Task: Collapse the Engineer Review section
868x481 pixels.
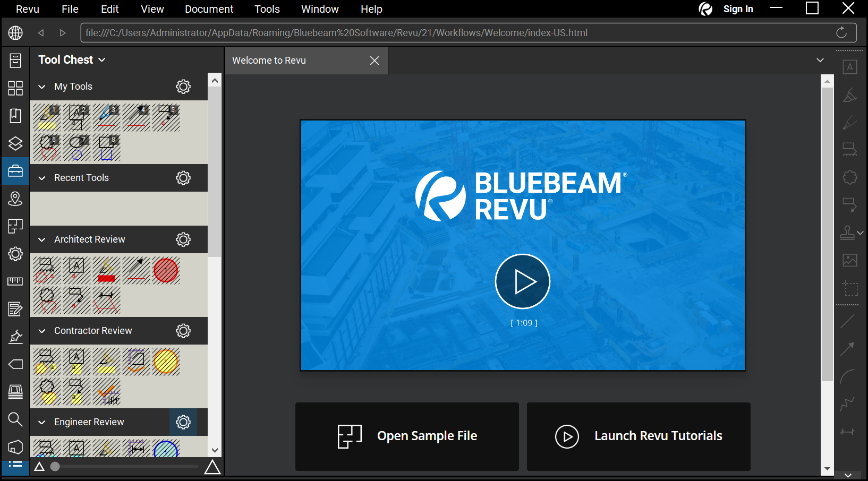Action: point(42,422)
